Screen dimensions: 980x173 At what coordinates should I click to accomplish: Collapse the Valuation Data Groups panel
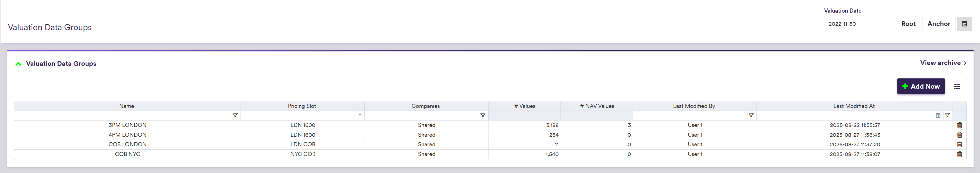coord(18,64)
